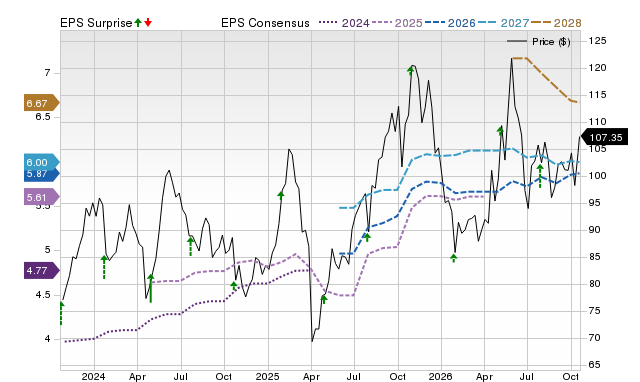Click the right price axis label 110

click(x=598, y=122)
